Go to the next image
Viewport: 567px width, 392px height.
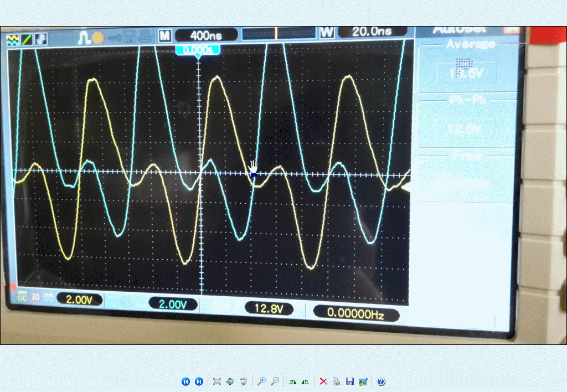pos(199,381)
